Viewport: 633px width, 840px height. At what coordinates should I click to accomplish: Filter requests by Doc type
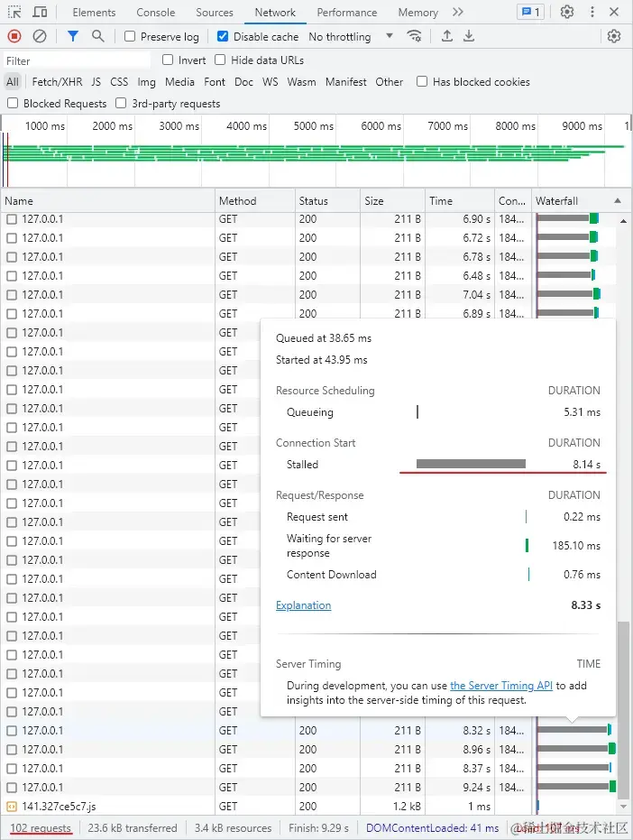click(243, 82)
